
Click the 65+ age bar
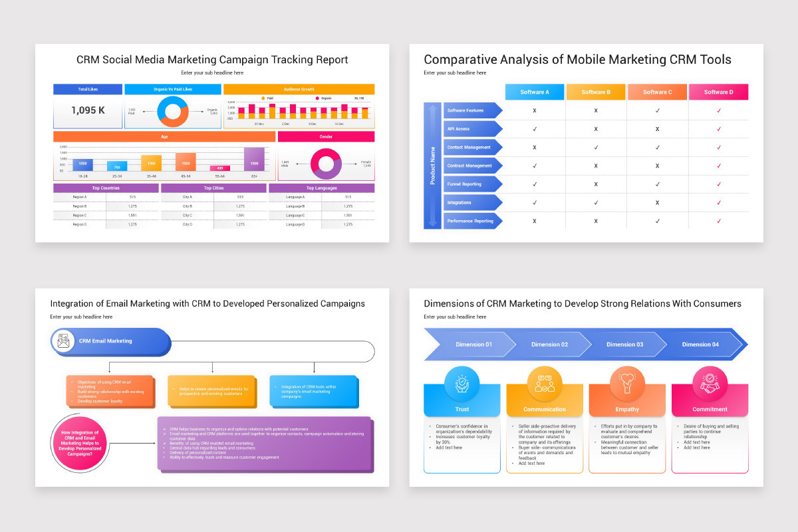pyautogui.click(x=255, y=159)
